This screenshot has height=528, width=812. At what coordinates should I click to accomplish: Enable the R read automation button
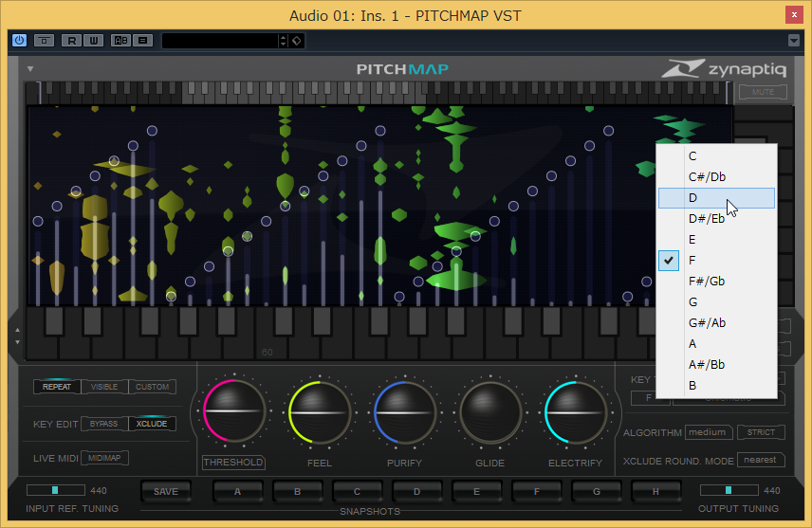pos(71,41)
